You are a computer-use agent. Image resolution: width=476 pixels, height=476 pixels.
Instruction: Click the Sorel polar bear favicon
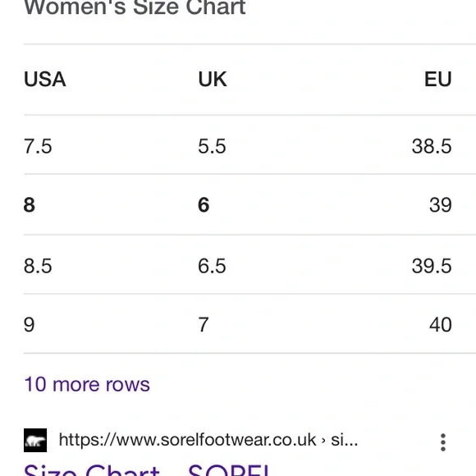point(35,440)
